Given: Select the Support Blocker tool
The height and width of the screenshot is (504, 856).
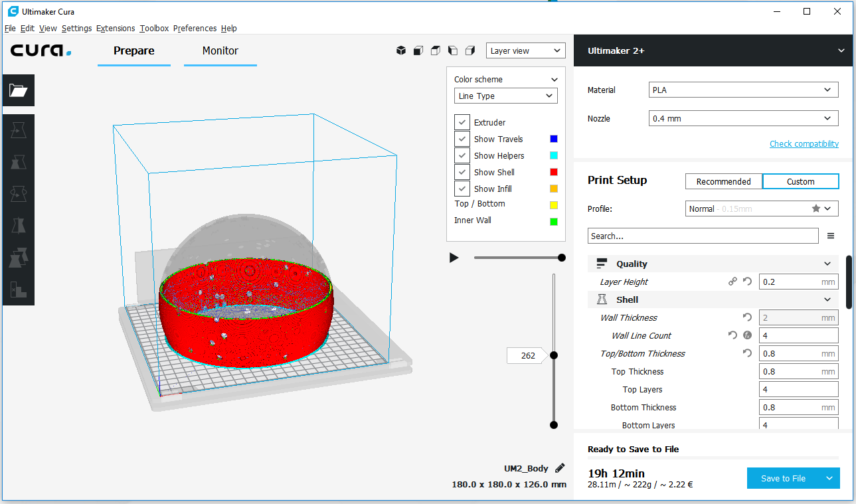Looking at the screenshot, I should click(x=18, y=289).
